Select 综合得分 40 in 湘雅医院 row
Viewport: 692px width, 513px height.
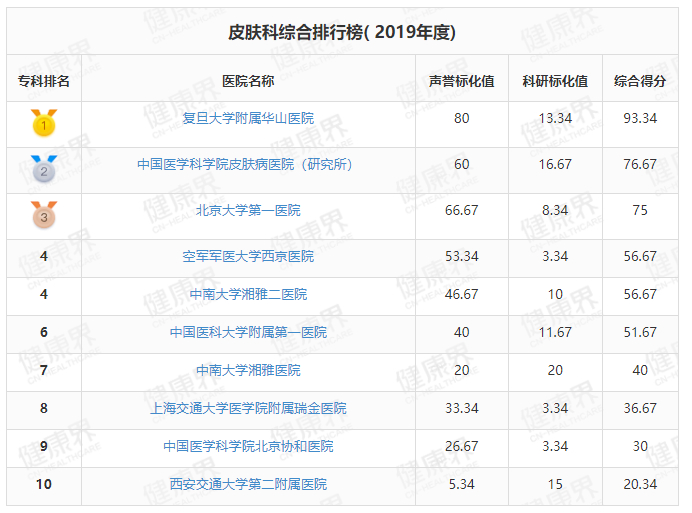640,370
